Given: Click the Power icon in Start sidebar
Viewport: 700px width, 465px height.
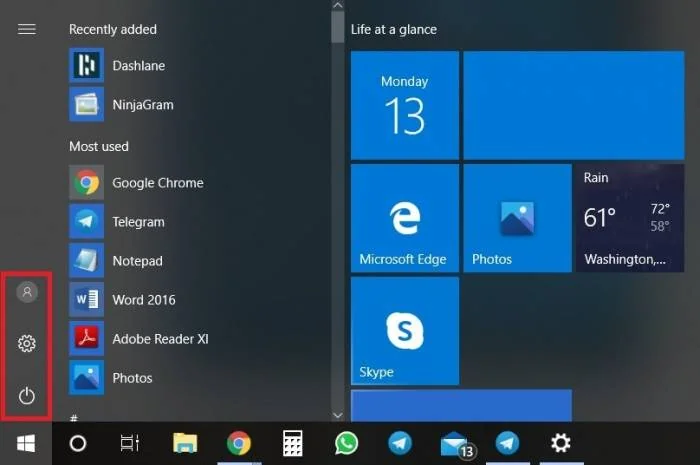Looking at the screenshot, I should click(x=27, y=396).
